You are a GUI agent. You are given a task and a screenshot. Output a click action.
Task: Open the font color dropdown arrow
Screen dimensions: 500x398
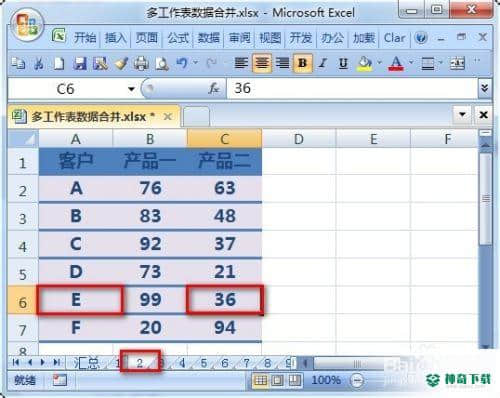[411, 62]
